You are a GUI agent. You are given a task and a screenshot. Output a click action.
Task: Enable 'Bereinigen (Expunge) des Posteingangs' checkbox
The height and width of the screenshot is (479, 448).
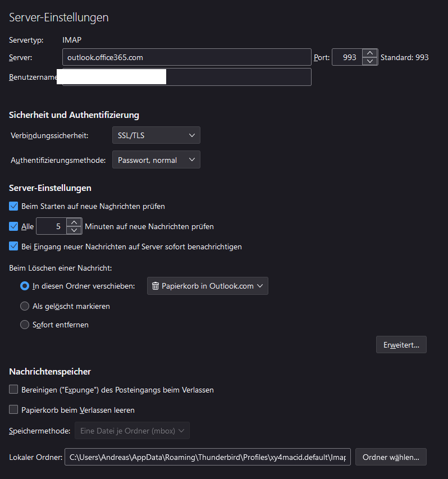(14, 389)
